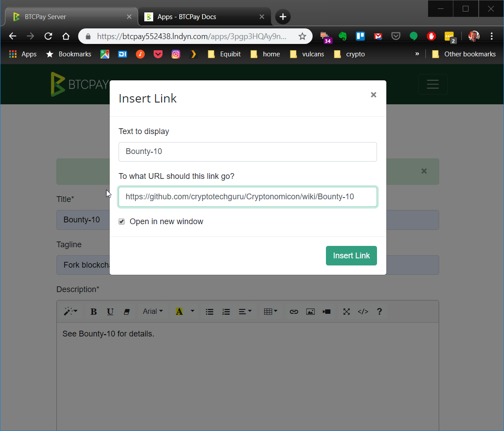Open the editor help dialog
Image resolution: width=504 pixels, height=431 pixels.
379,311
